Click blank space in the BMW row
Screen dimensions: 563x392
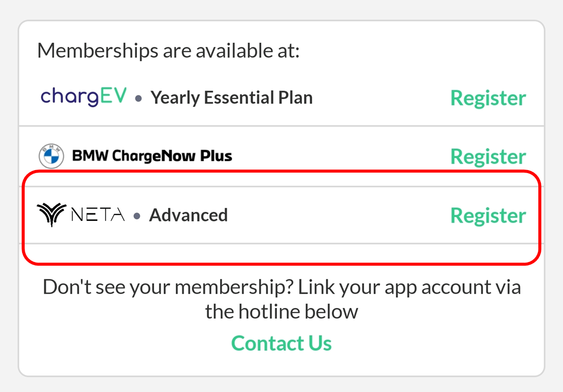pos(341,156)
